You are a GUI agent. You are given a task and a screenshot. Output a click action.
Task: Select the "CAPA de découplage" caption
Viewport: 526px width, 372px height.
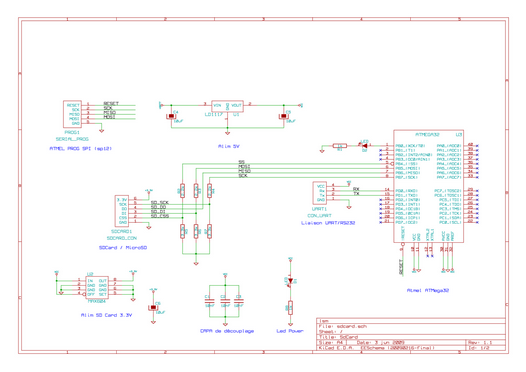pos(227,331)
